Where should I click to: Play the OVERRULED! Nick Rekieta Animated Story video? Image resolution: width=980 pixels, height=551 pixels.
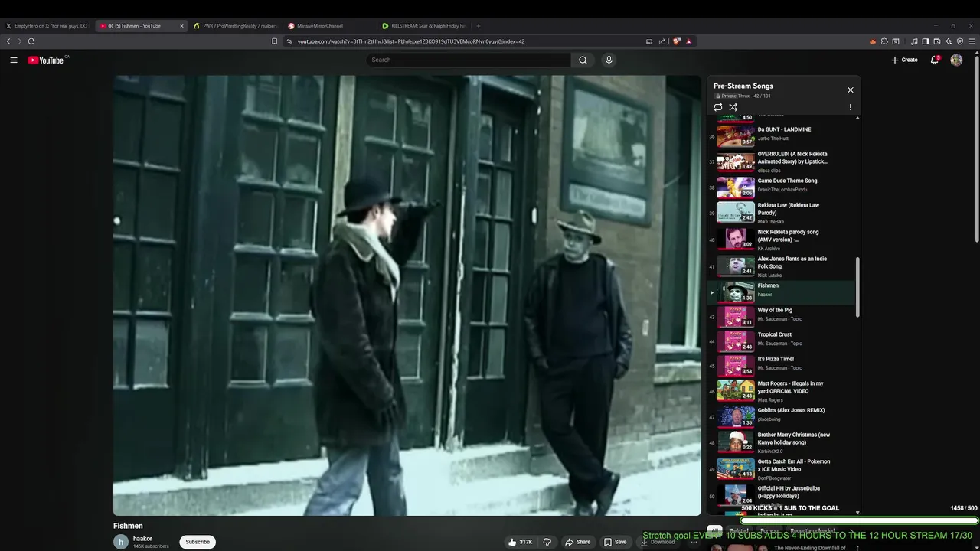click(782, 161)
